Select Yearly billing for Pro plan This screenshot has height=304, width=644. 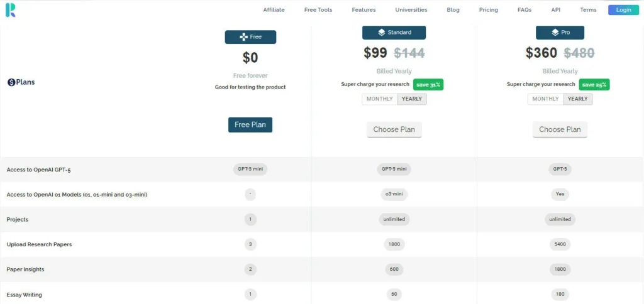click(577, 99)
